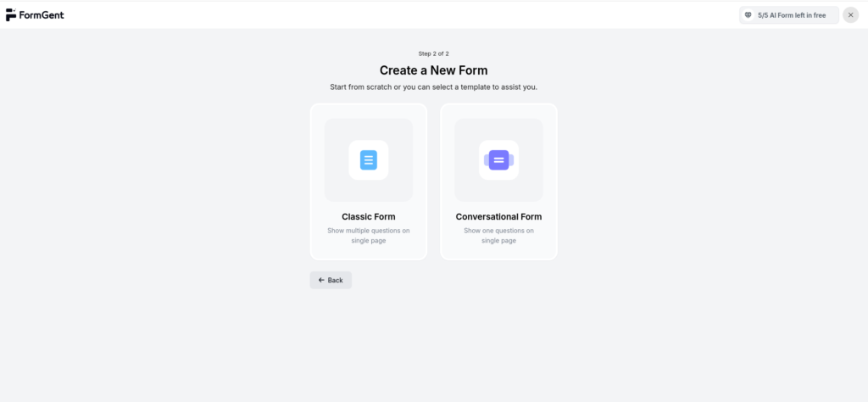The width and height of the screenshot is (868, 402).
Task: Close the form creation wizard
Action: pyautogui.click(x=850, y=15)
